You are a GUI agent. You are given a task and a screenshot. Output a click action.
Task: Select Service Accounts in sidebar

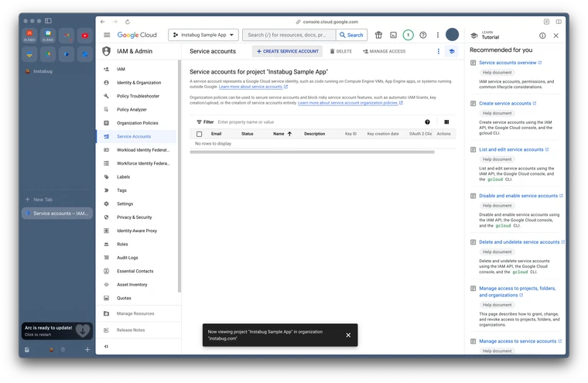tap(135, 136)
